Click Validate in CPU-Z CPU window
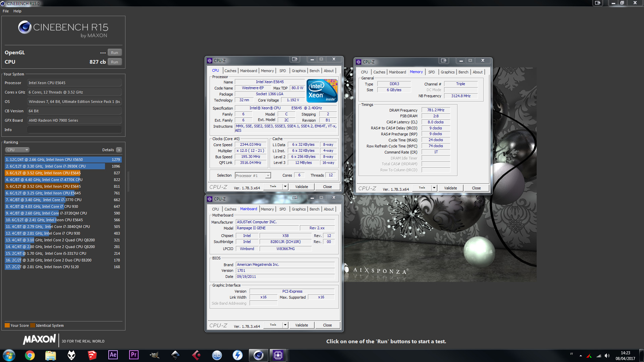 pyautogui.click(x=302, y=187)
